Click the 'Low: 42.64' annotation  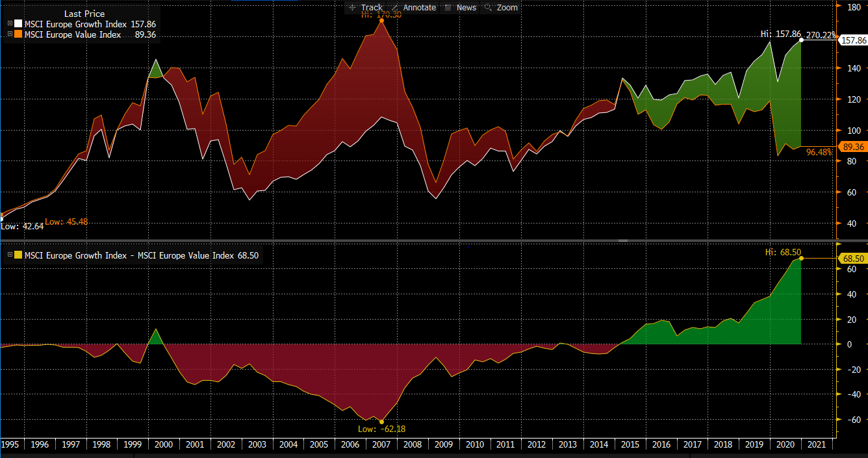pyautogui.click(x=22, y=226)
